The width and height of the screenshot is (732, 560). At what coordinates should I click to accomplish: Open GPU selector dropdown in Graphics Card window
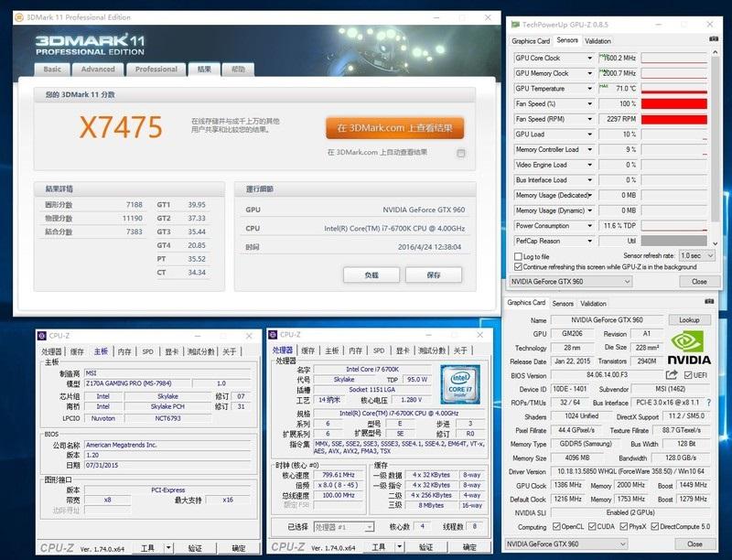point(566,544)
